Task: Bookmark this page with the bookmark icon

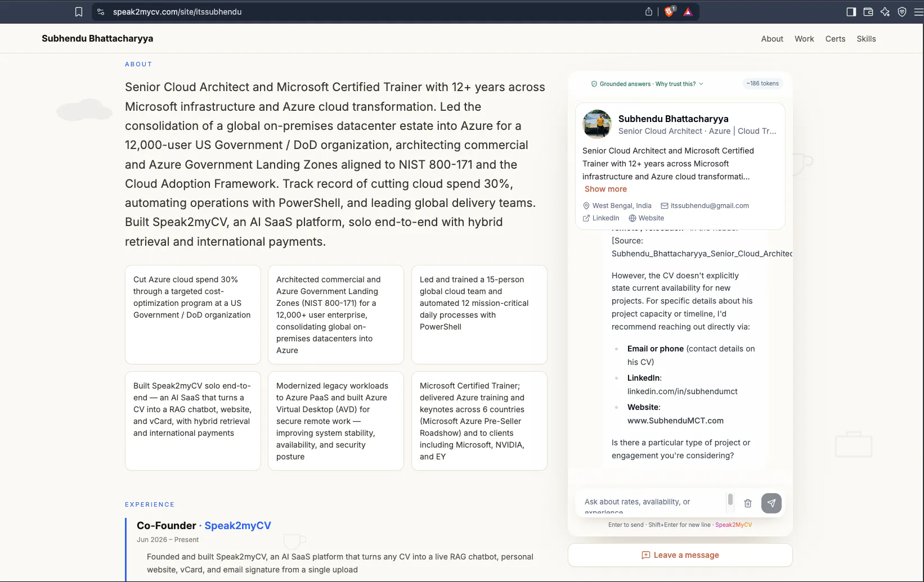Action: (79, 12)
